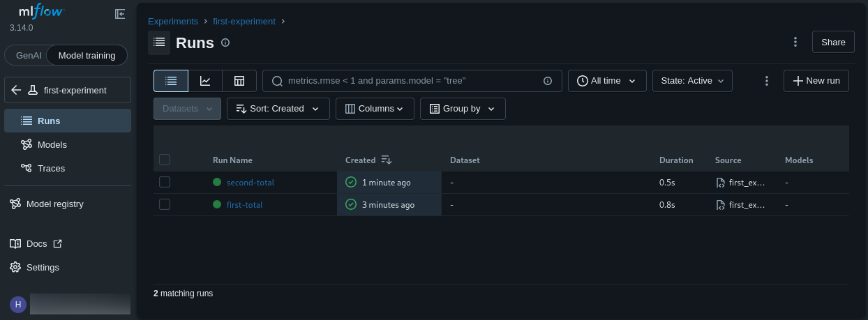Click the Dataset column header
The height and width of the screenshot is (320, 868).
(465, 160)
